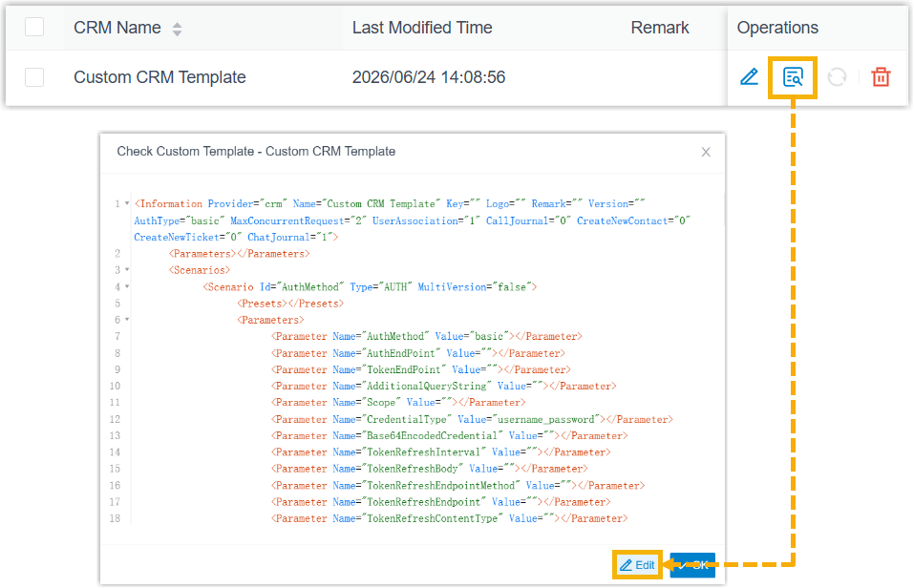This screenshot has width=914, height=588.
Task: Open the check template magnifier icon
Action: point(793,77)
